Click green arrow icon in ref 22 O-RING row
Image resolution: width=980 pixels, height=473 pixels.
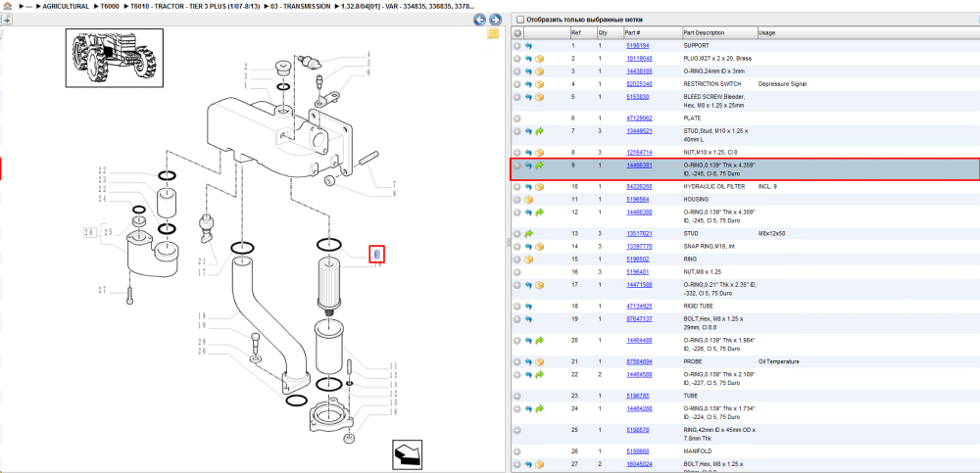click(539, 374)
